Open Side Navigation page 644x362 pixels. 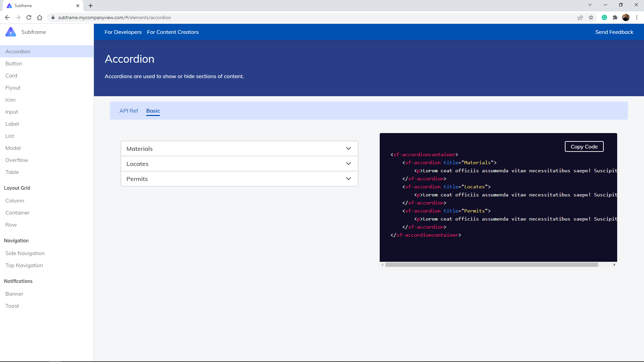click(25, 253)
